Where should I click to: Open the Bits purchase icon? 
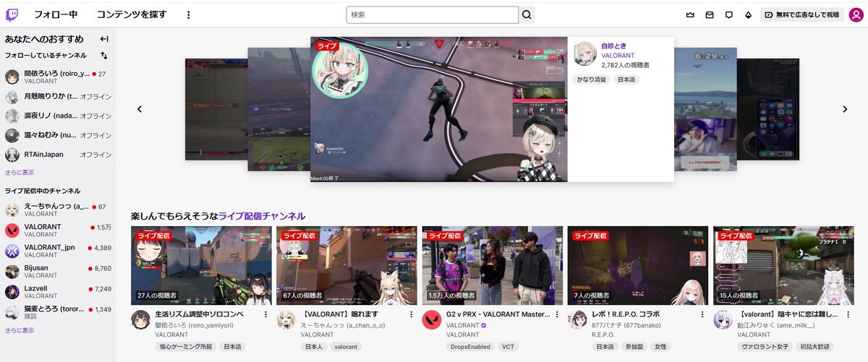[748, 14]
